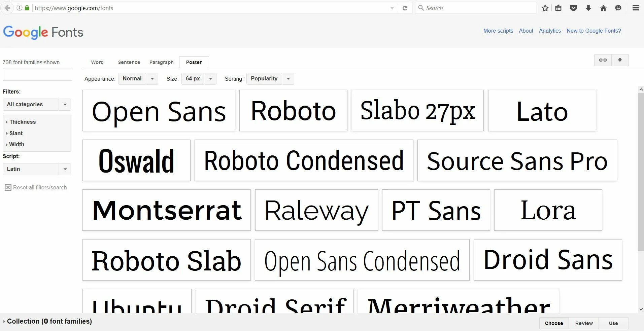Click the chat smiley icon in toolbar
This screenshot has width=644, height=331.
point(618,8)
